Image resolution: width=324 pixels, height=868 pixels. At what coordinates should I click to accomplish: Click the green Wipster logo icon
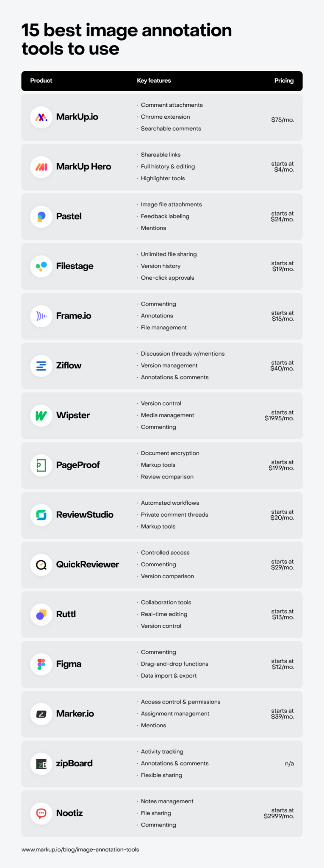coord(41,415)
